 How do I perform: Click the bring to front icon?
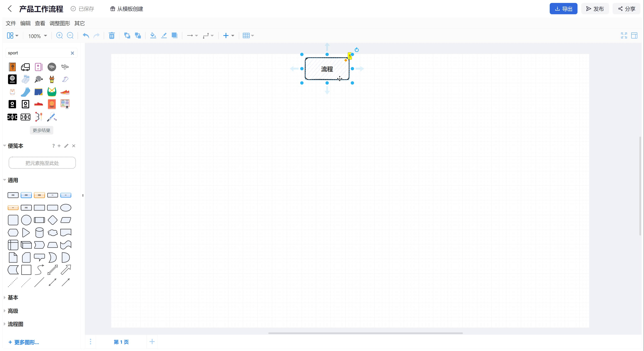click(x=127, y=36)
